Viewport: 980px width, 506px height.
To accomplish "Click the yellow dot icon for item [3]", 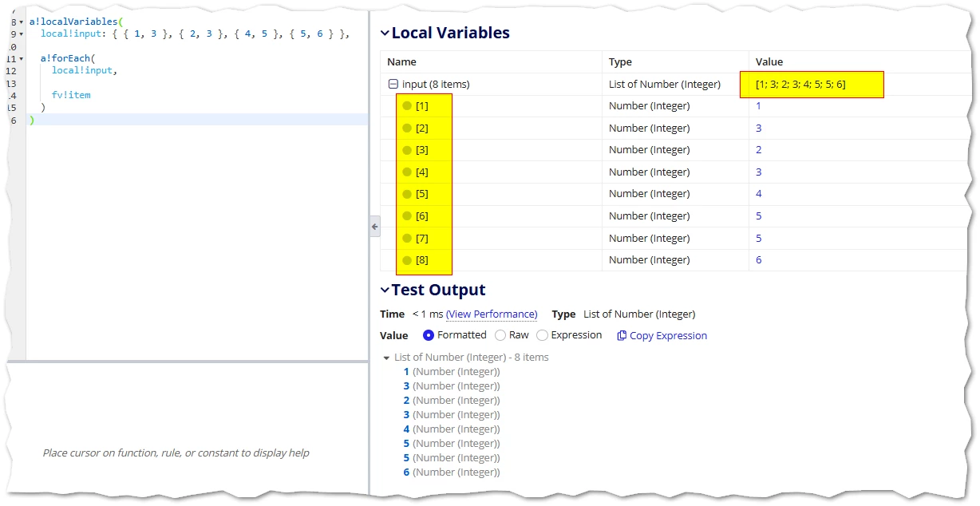I will point(407,150).
